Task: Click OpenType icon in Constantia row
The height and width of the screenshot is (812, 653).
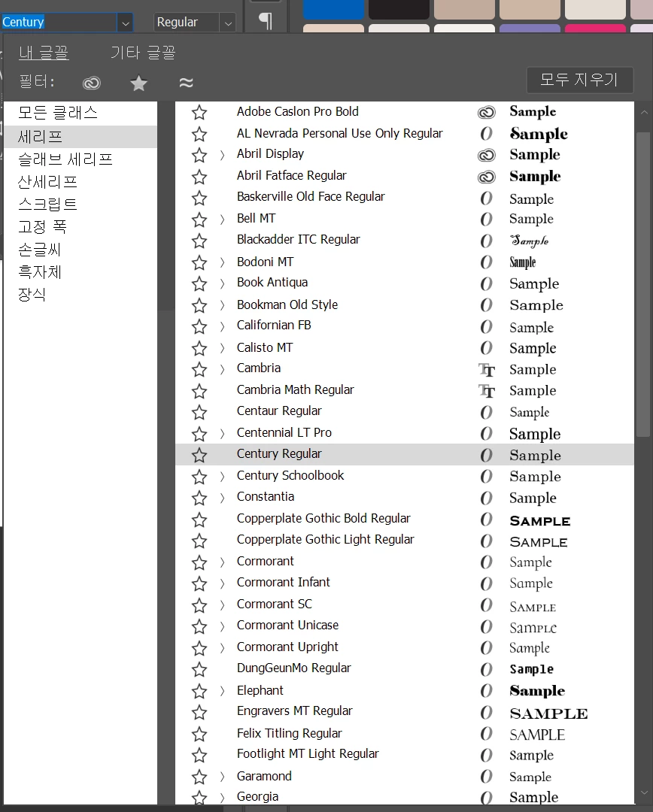Action: (x=486, y=498)
